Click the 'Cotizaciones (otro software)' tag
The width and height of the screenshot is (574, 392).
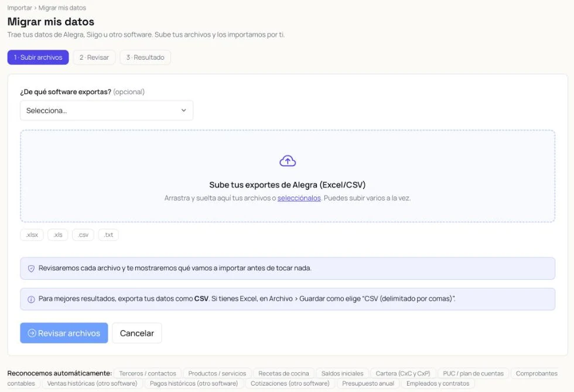[x=290, y=383]
